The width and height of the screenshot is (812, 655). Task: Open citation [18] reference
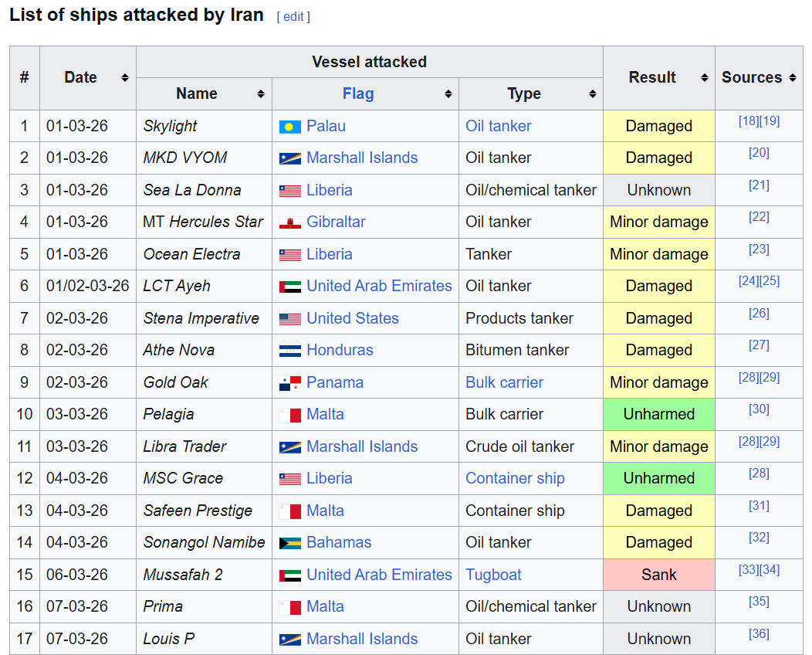point(748,120)
